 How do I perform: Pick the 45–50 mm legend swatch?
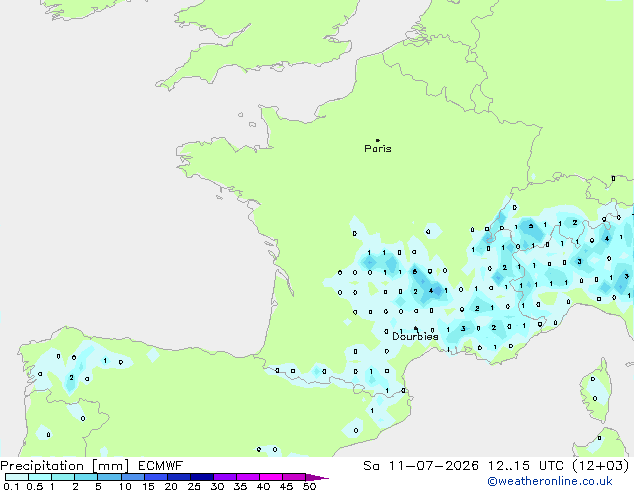point(294,477)
